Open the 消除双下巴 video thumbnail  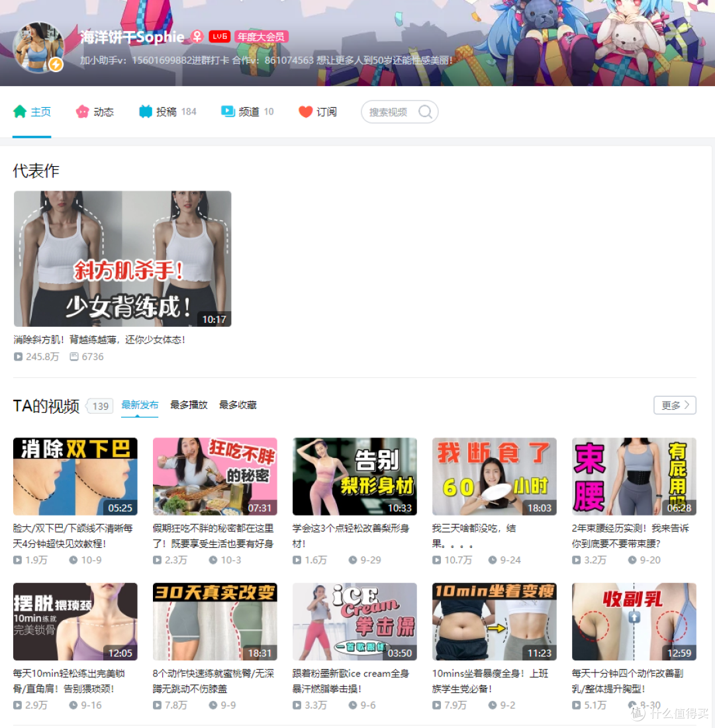pos(75,477)
